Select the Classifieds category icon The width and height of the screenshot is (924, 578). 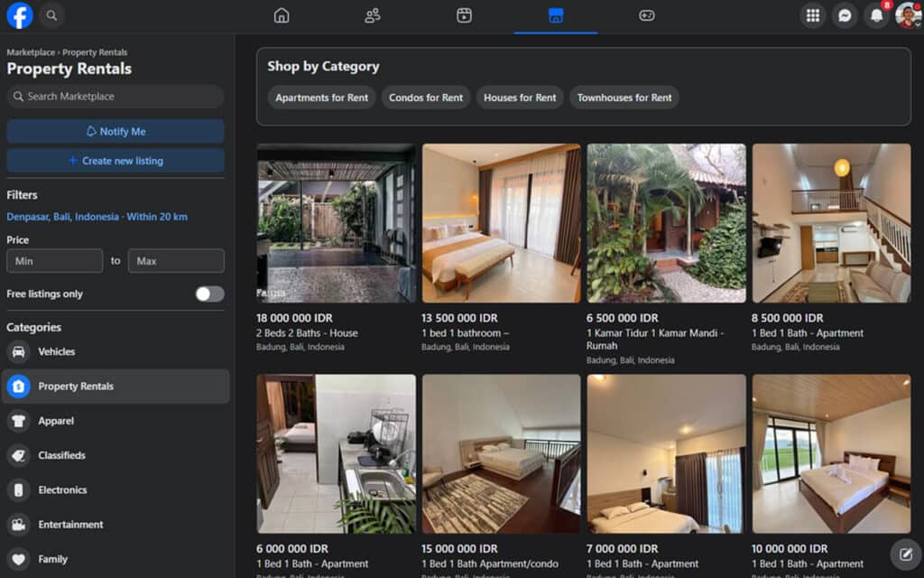19,455
